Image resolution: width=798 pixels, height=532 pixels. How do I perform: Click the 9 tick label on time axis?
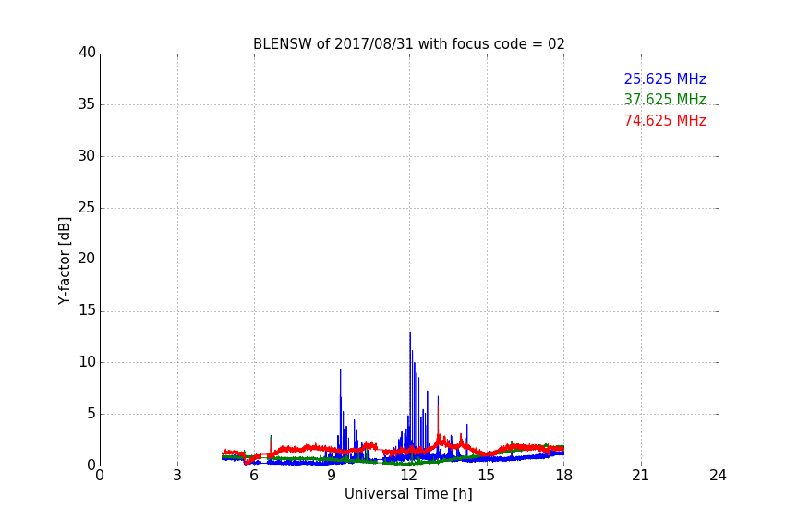(x=332, y=476)
